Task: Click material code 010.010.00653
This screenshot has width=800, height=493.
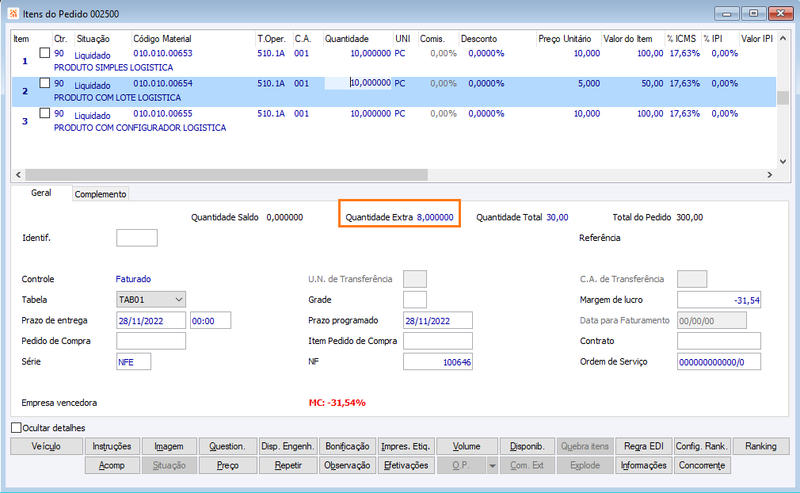Action: 163,53
